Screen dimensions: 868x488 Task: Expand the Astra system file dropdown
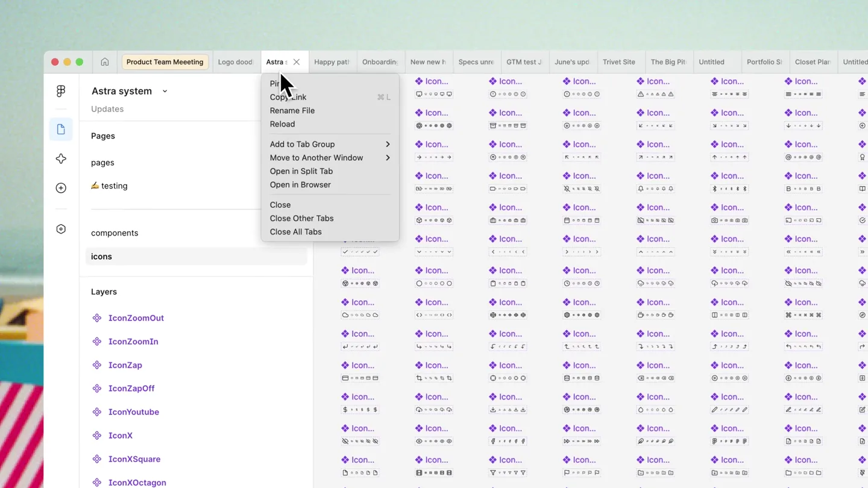[165, 92]
